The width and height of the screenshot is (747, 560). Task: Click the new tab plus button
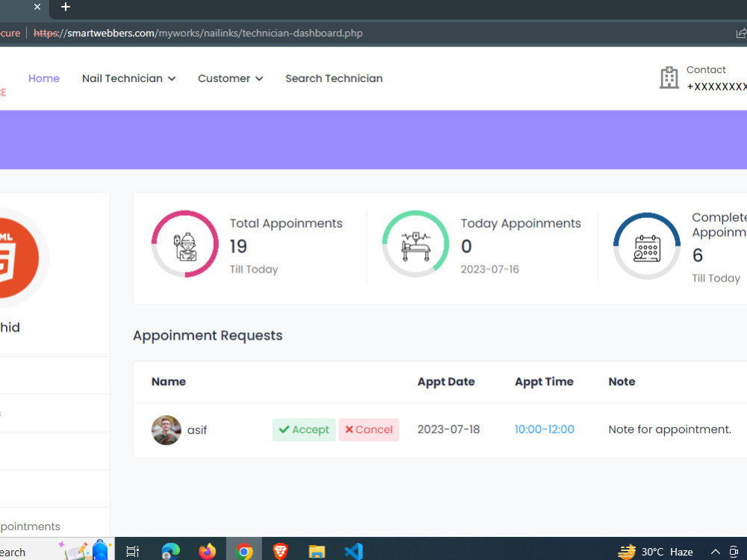tap(66, 7)
